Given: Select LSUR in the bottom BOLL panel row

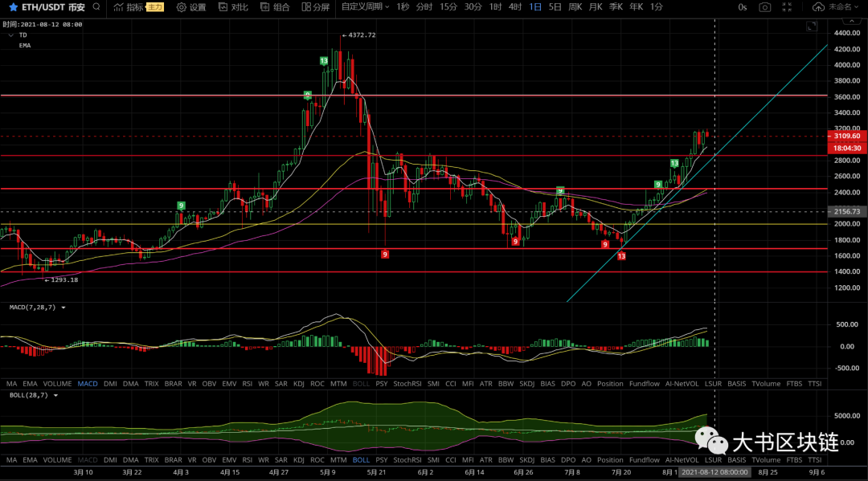Looking at the screenshot, I should 713,460.
